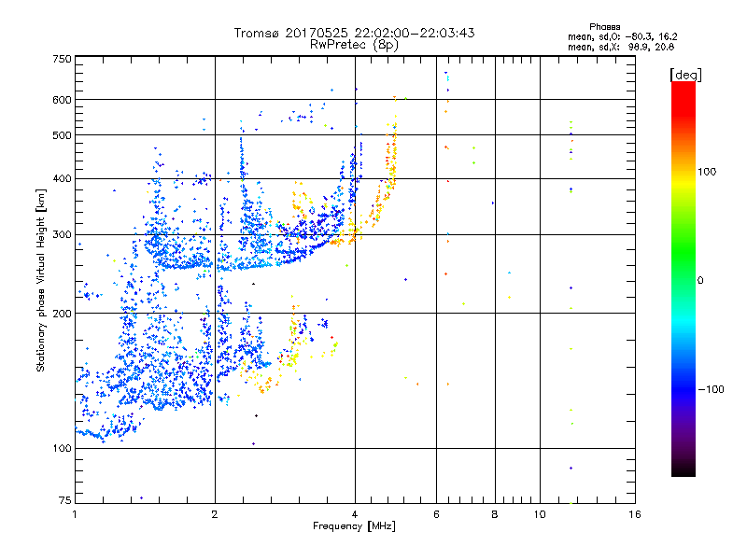Click the '200' height axis label

pyautogui.click(x=62, y=314)
